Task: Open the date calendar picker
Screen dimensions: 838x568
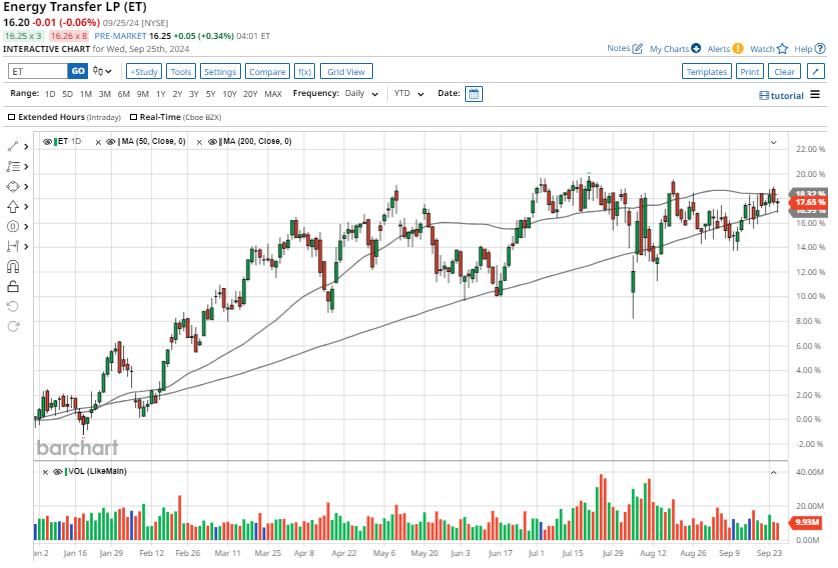Action: (474, 94)
